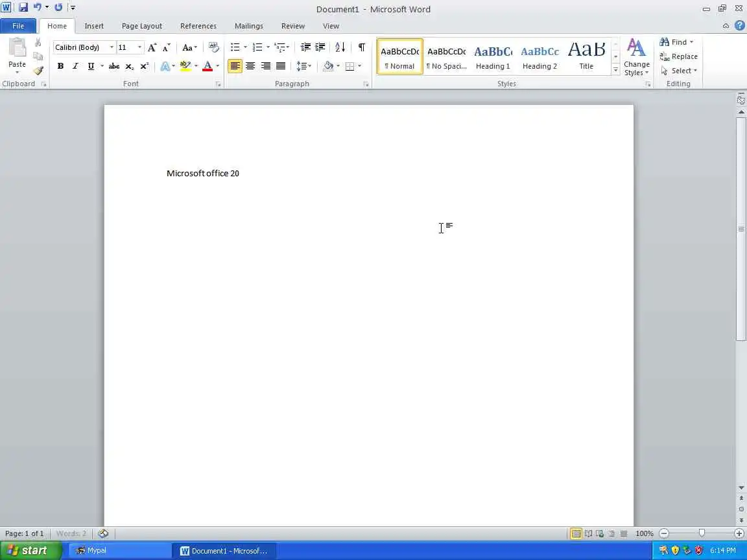The height and width of the screenshot is (560, 747).
Task: Zoom out with minus button
Action: pos(664,533)
